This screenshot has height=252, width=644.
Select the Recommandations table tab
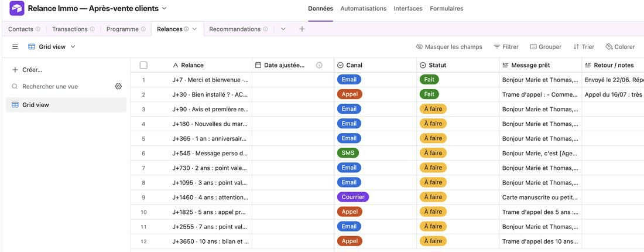tap(235, 29)
